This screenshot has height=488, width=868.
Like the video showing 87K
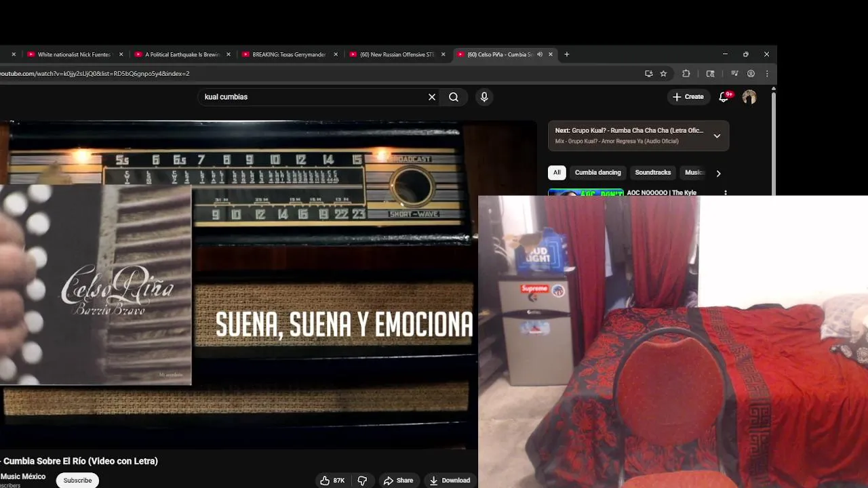(x=332, y=481)
